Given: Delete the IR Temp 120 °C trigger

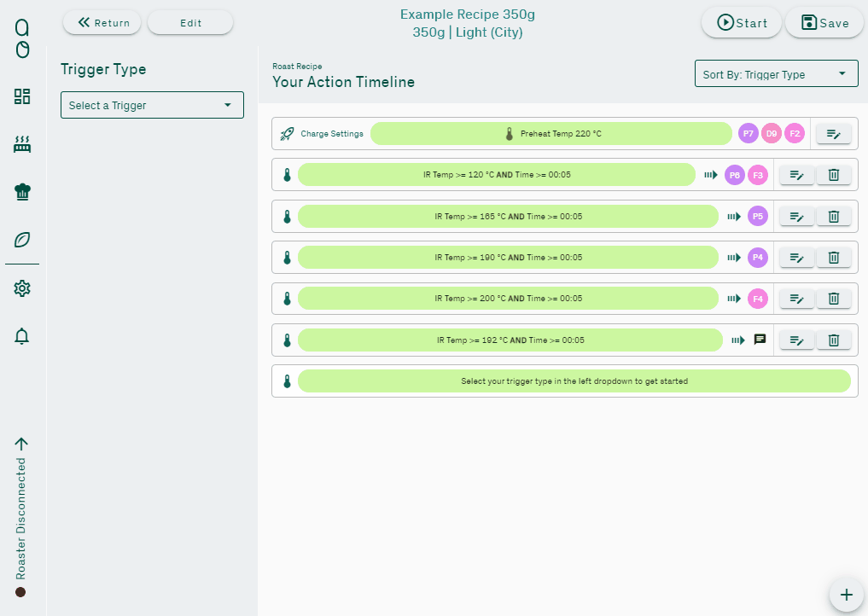Looking at the screenshot, I should [x=834, y=175].
